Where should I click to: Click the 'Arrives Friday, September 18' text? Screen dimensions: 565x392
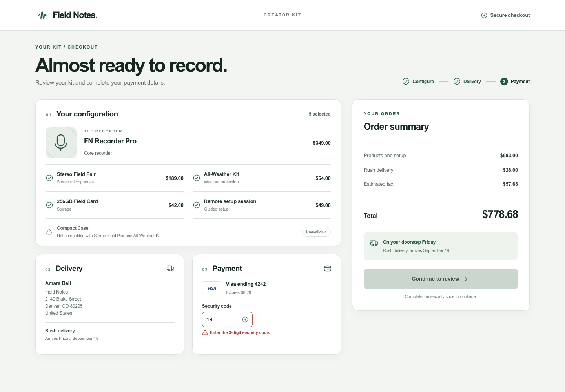coord(72,338)
